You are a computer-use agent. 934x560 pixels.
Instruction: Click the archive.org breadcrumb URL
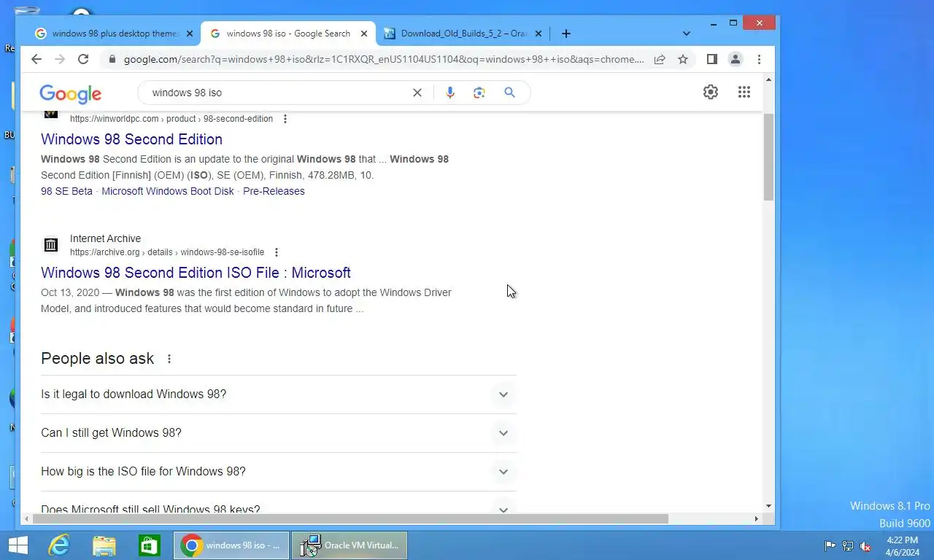pyautogui.click(x=167, y=252)
